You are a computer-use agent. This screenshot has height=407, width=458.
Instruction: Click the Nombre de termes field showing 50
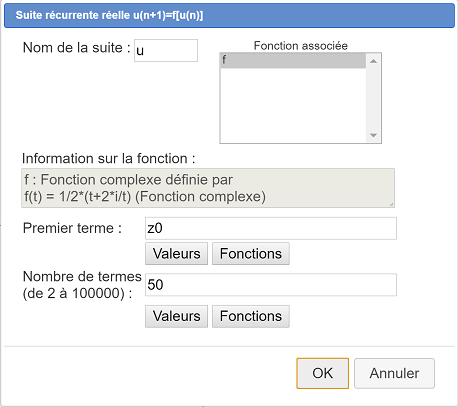[x=271, y=285]
